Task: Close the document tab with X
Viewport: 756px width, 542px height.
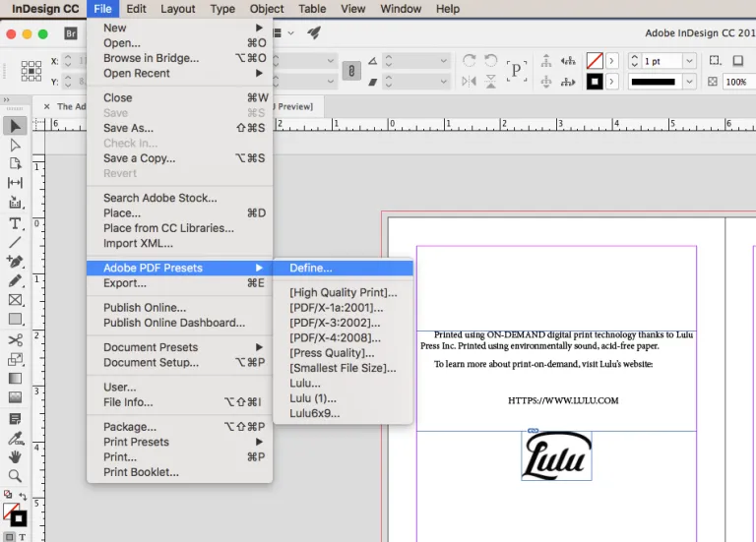Action: [x=47, y=106]
